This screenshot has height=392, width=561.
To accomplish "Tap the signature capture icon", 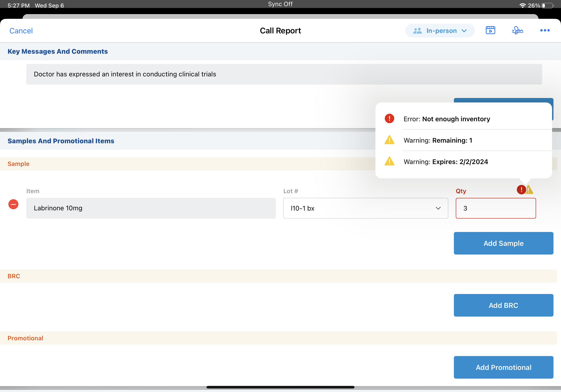I will point(518,30).
